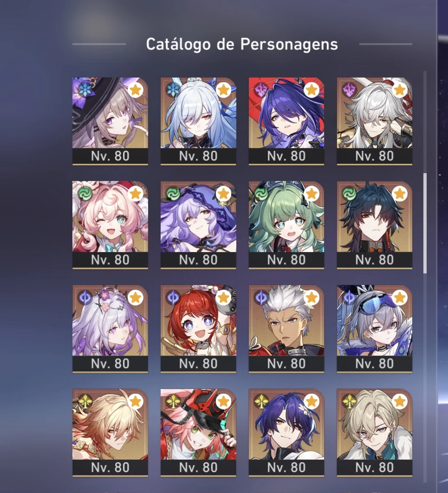This screenshot has height=493, width=448.
Task: Click Quantum element icon on red-haired girl card
Action: pos(173,298)
